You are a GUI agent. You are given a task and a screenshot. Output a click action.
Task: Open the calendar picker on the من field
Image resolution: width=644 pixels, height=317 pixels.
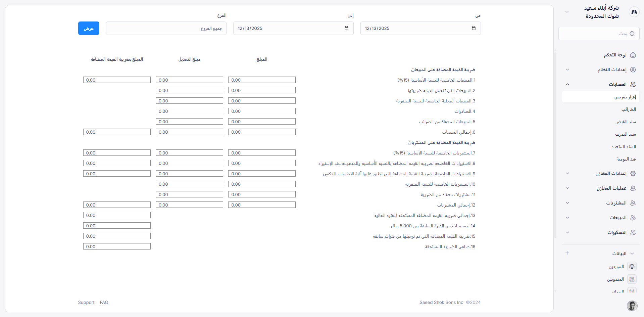pyautogui.click(x=474, y=29)
